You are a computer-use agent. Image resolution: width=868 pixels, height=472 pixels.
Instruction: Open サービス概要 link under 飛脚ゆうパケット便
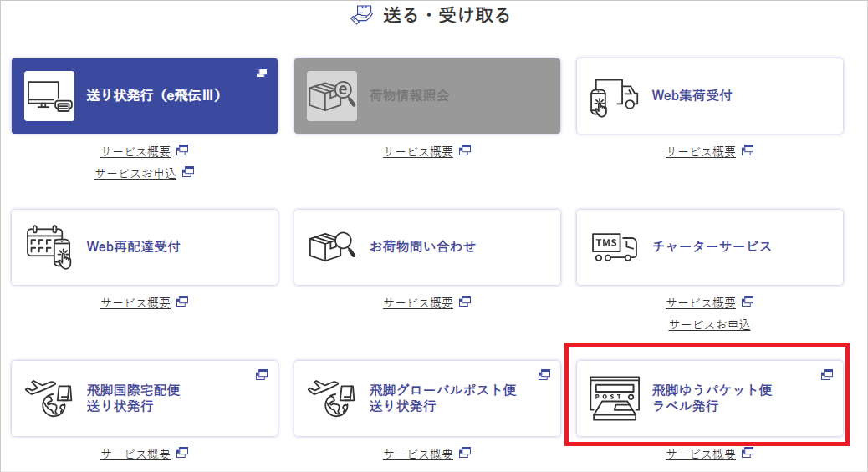tap(701, 454)
